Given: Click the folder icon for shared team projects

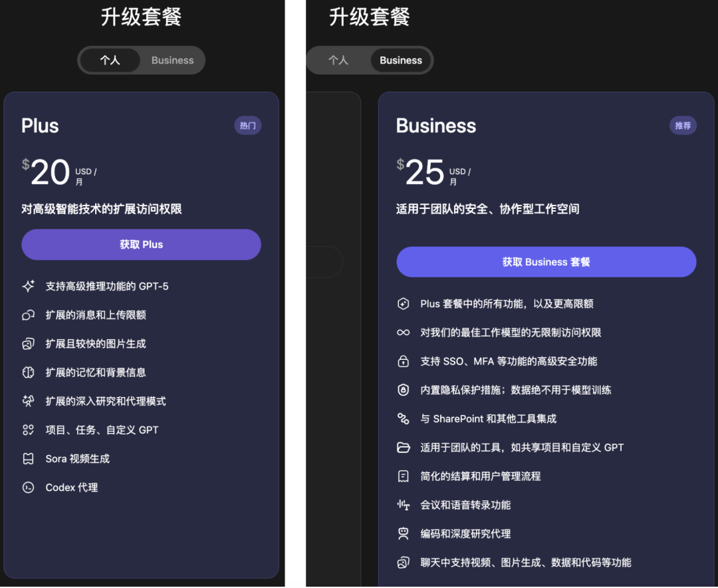Looking at the screenshot, I should (404, 448).
